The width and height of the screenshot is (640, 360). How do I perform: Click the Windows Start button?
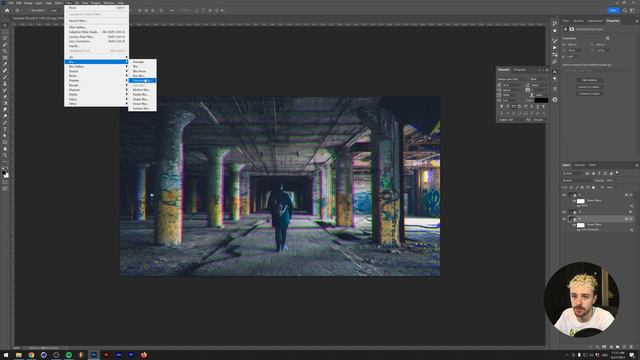click(6, 355)
